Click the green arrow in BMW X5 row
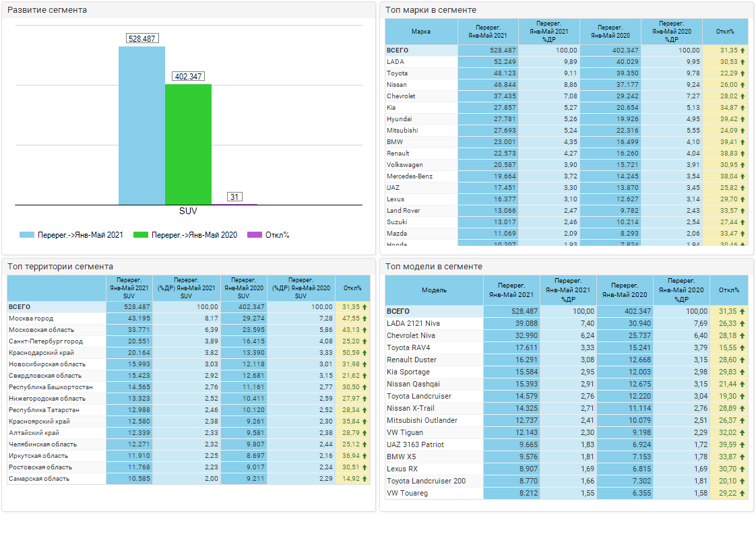Image resolution: width=756 pixels, height=534 pixels. click(x=743, y=457)
